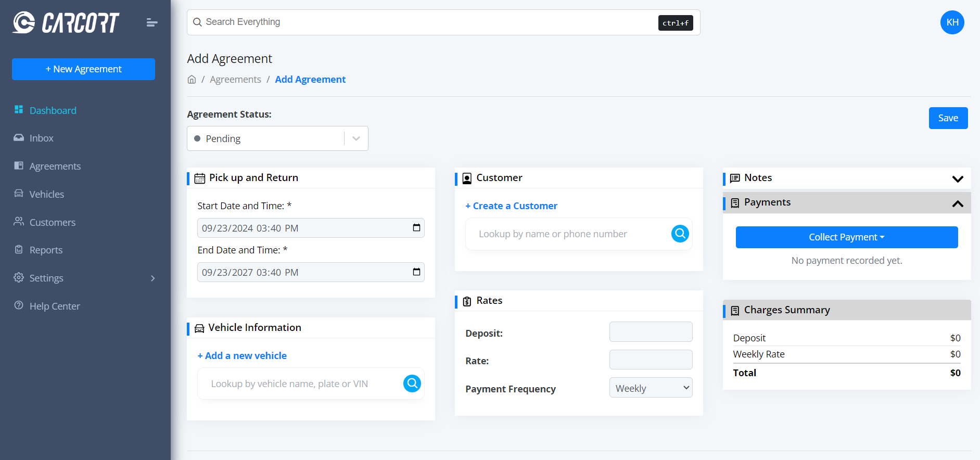Collapse the Payments panel
The image size is (980, 460).
[957, 203]
